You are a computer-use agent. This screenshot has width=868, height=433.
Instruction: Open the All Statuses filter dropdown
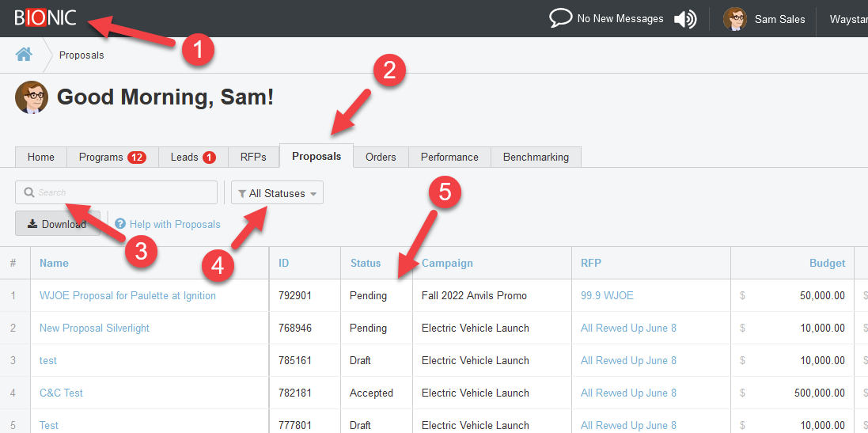(277, 193)
